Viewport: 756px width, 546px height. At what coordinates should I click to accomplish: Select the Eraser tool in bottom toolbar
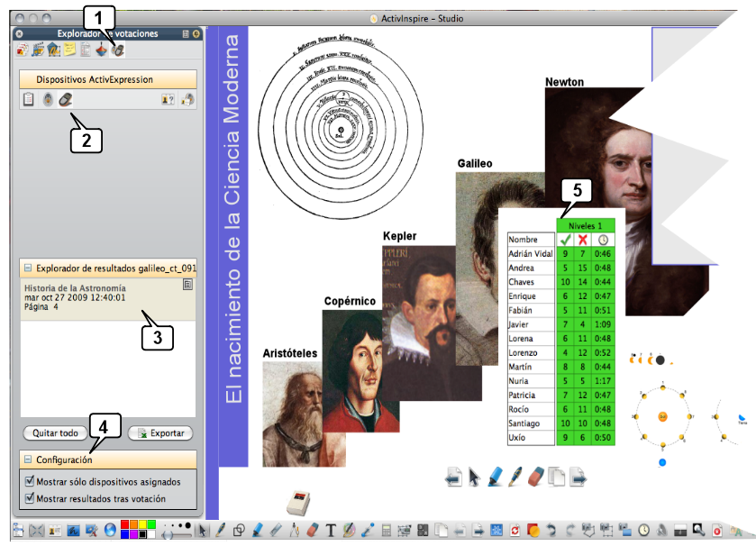314,532
